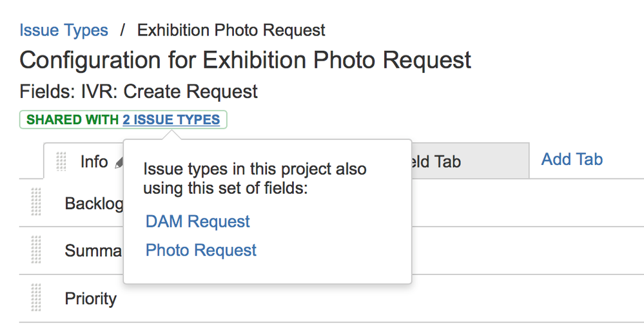Click the Backlog row drag handle

point(36,202)
